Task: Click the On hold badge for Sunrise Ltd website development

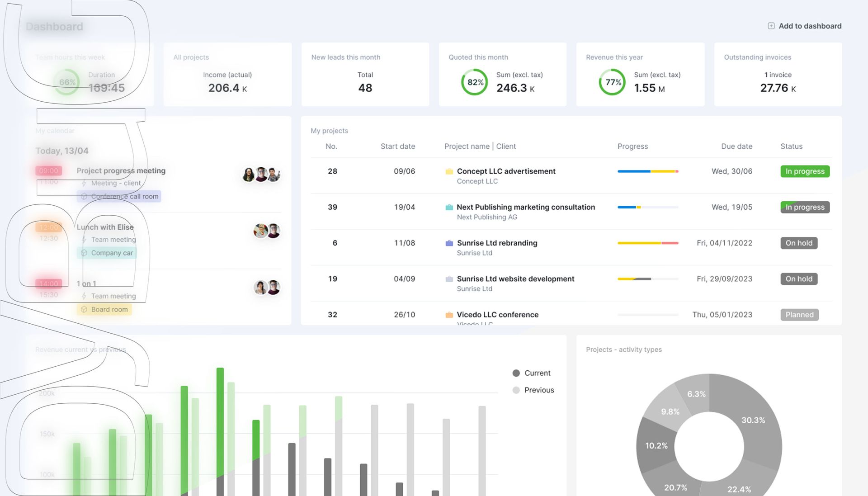Action: tap(799, 279)
